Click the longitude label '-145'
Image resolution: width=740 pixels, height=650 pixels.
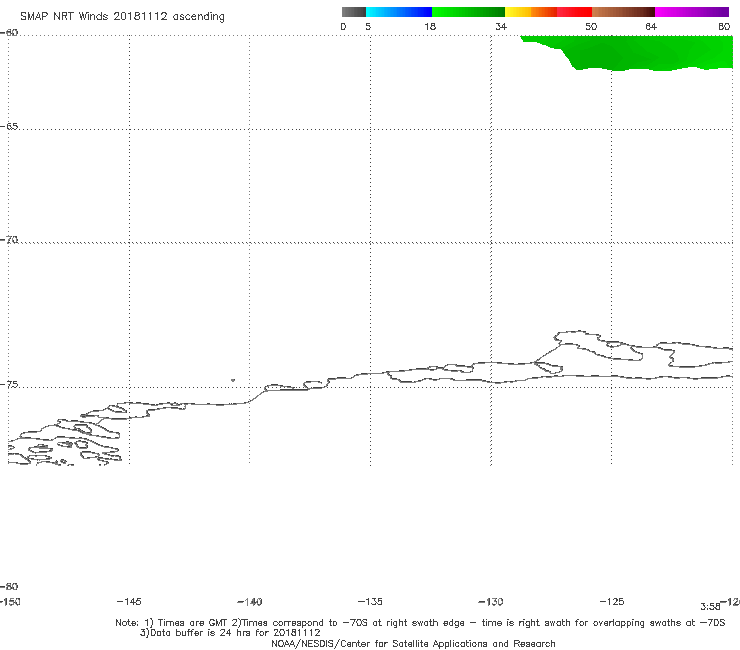pos(129,601)
